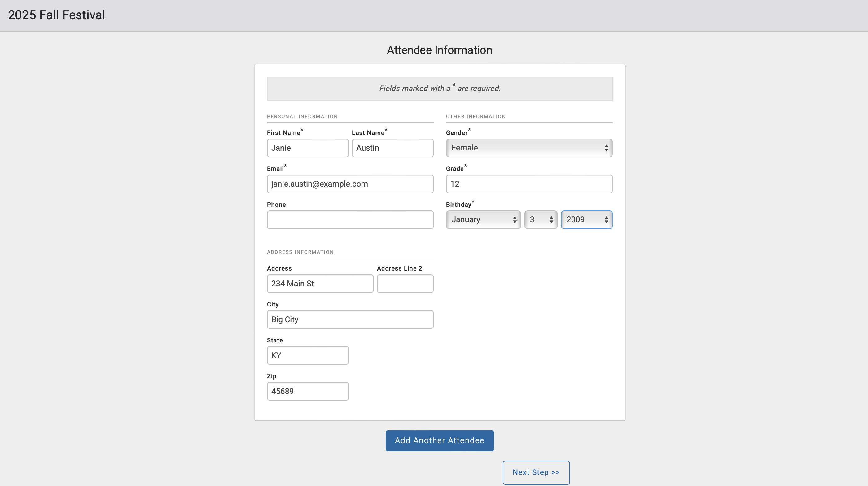Viewport: 868px width, 486px height.
Task: Select the empty Address Line 2 field
Action: click(405, 284)
